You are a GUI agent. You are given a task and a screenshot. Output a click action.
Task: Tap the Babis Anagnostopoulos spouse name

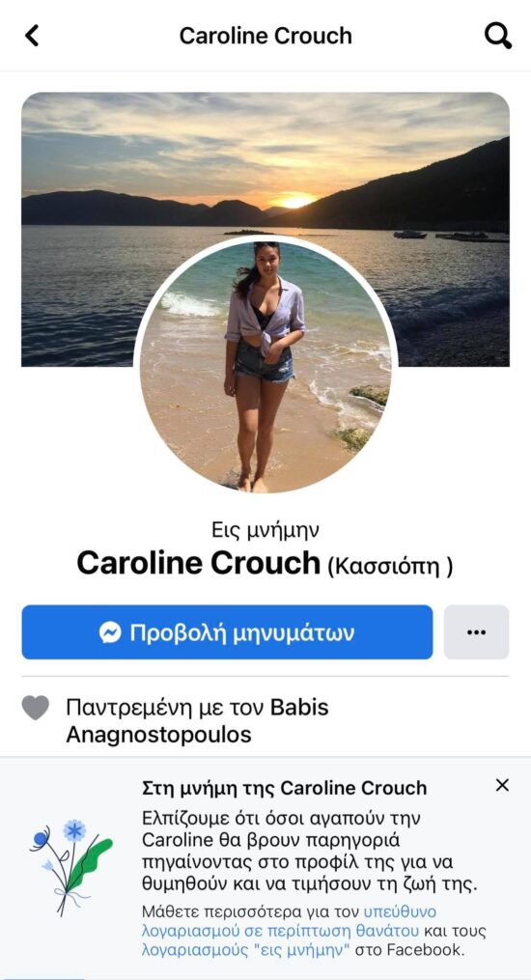pos(197,721)
